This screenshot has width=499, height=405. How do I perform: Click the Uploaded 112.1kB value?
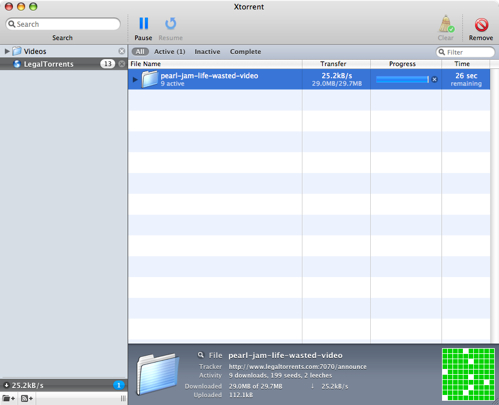tap(241, 395)
